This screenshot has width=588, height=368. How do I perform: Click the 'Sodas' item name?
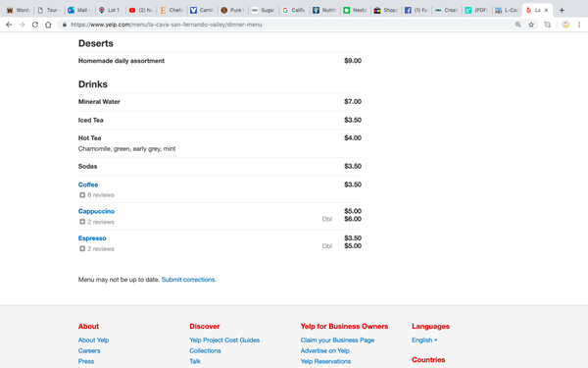pyautogui.click(x=87, y=167)
